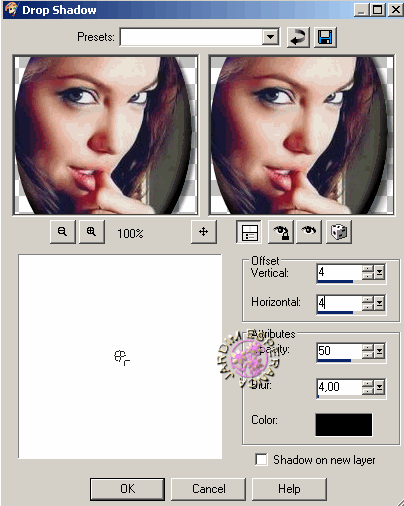Zoom in the preview with plus magnifier
Screen dimensions: 404x506
92,231
